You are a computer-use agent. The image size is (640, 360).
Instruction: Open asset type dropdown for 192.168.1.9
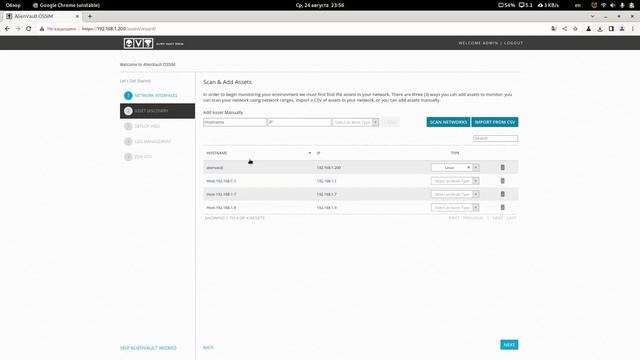point(455,207)
